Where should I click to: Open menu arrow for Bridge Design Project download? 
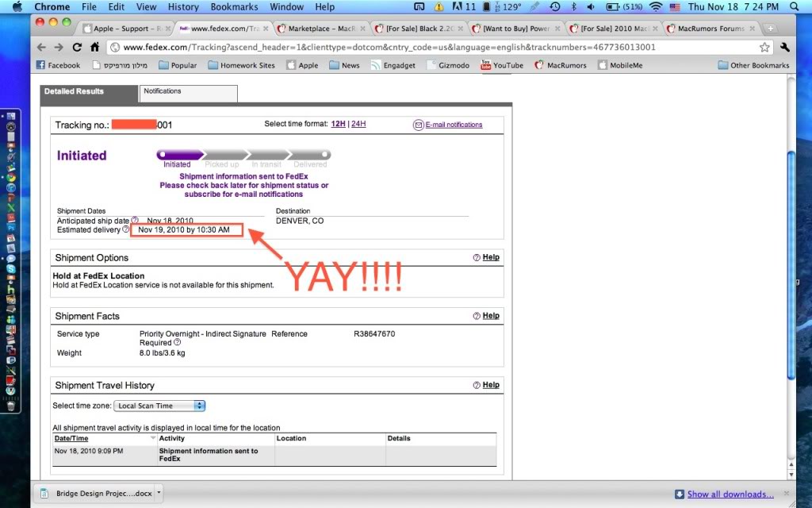point(159,493)
